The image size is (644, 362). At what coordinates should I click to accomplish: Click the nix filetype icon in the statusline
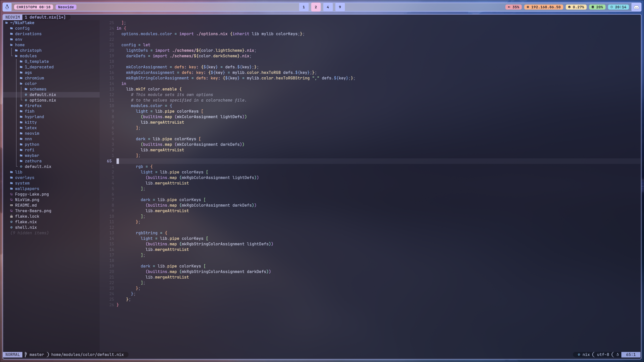coord(579,354)
